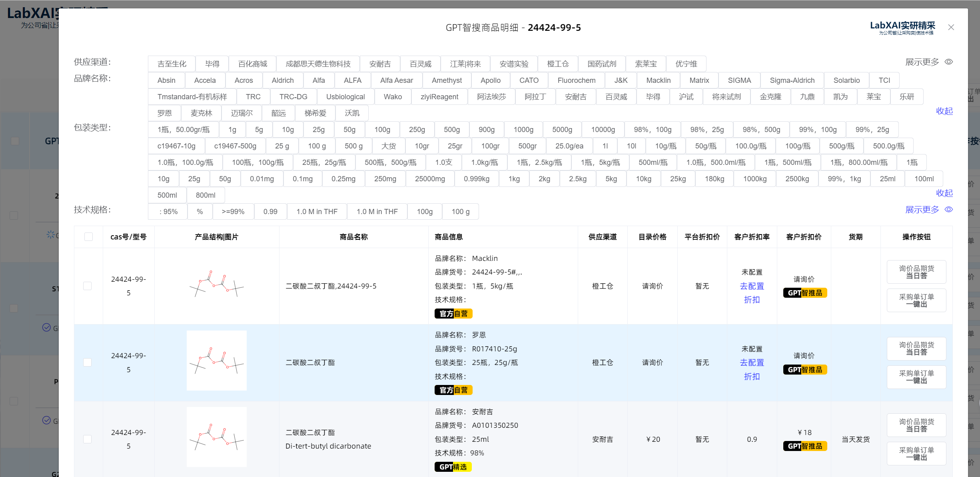Viewport: 980px width, 477px height.
Task: Open 去配置 link on the Macklin row
Action: pos(751,286)
